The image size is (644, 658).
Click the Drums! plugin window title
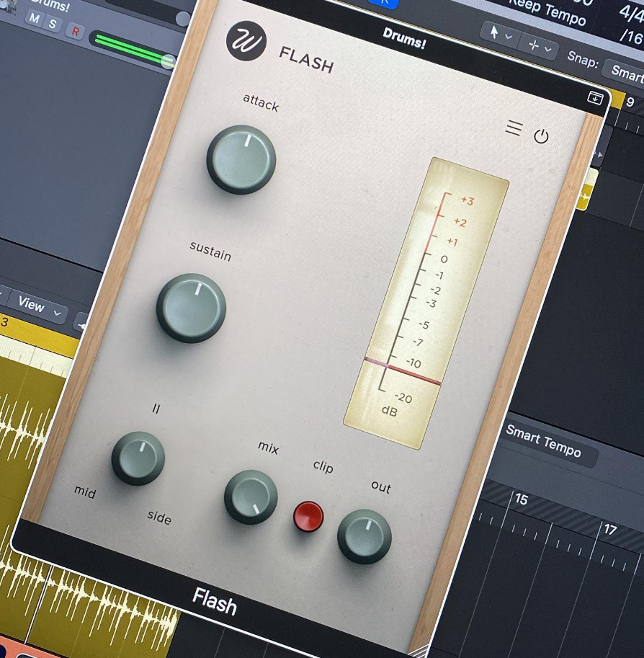click(404, 38)
